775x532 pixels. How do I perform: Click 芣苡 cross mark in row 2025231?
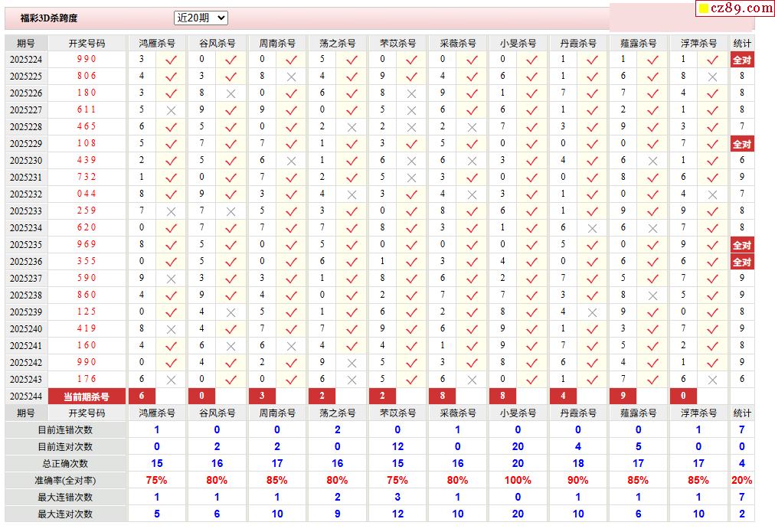[411, 178]
